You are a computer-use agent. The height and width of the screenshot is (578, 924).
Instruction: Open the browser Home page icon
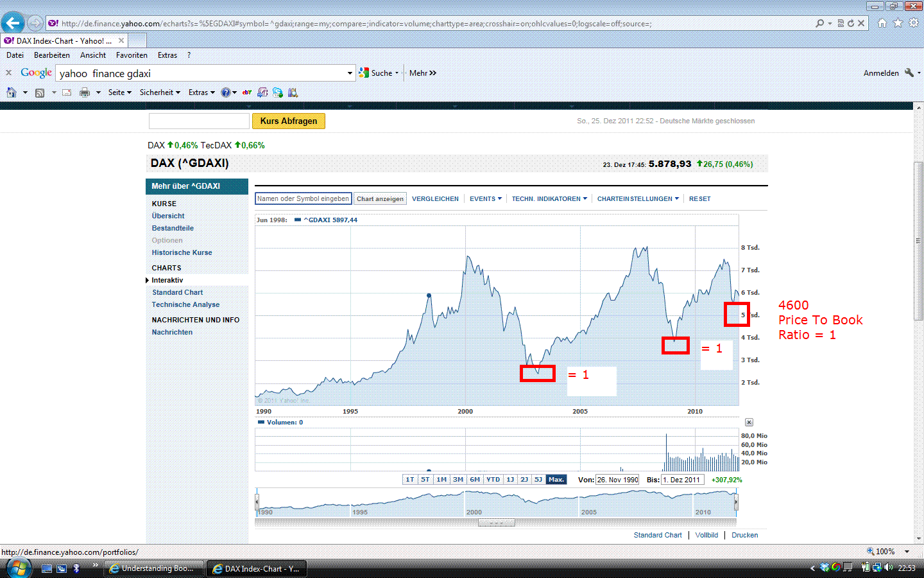[x=882, y=23]
